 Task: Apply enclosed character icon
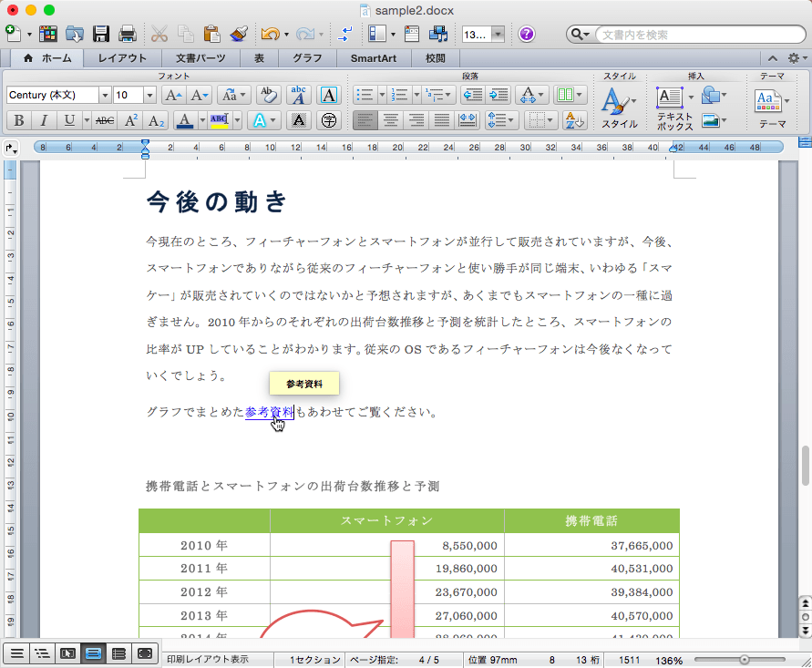click(329, 120)
